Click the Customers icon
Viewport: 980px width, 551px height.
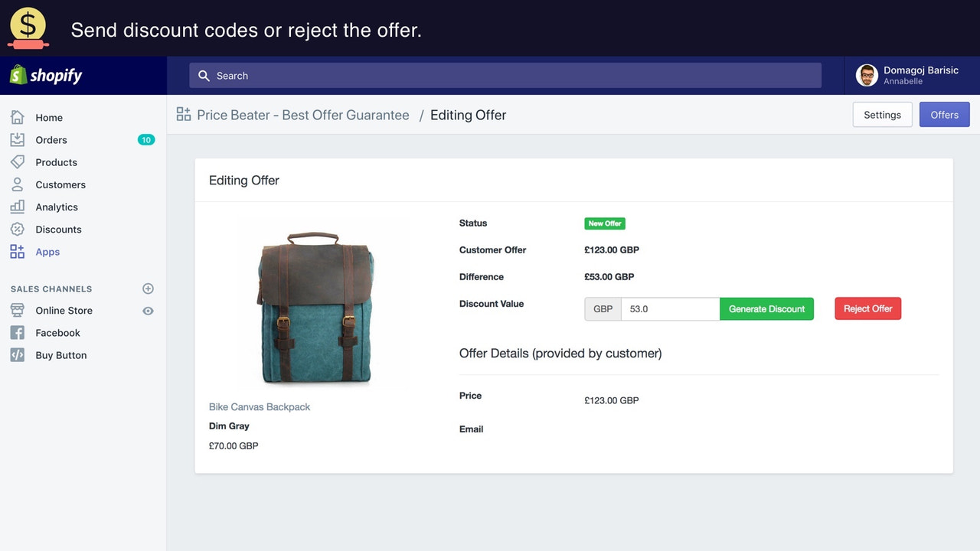(17, 184)
